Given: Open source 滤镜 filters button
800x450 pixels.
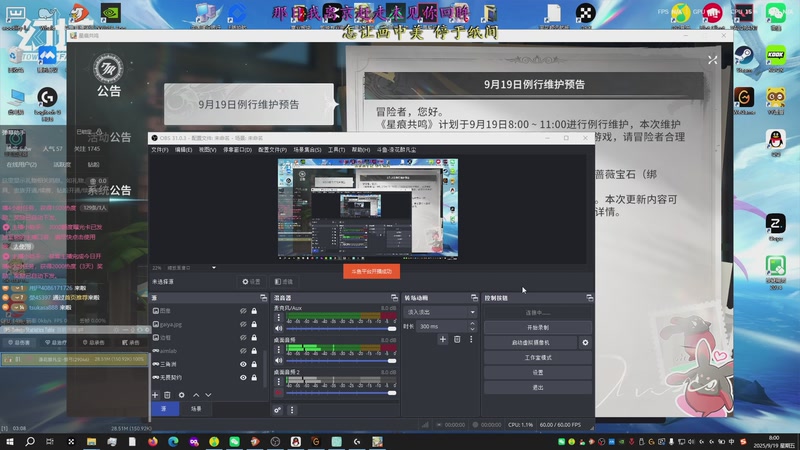Looking at the screenshot, I should click(x=283, y=282).
